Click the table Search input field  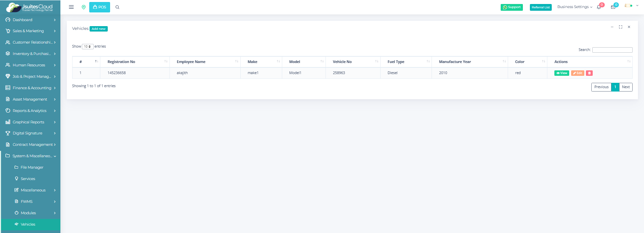(612, 50)
